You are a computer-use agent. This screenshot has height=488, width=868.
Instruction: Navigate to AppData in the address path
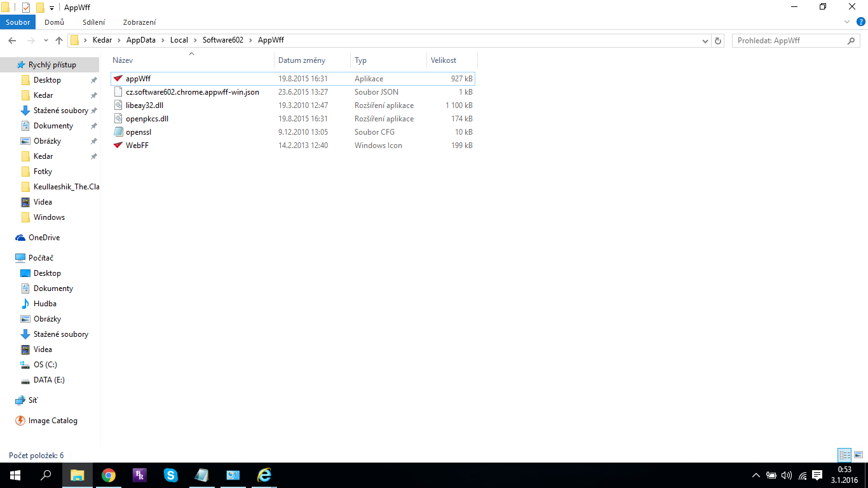(x=141, y=40)
